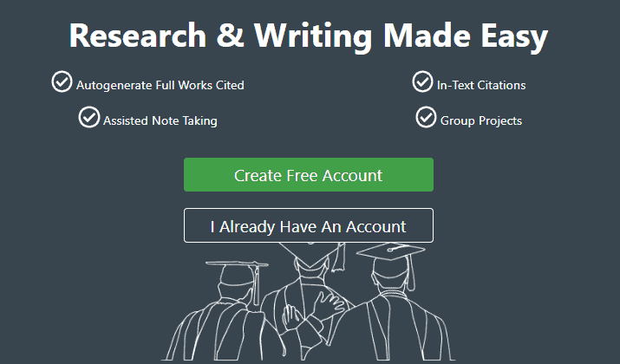Click the checkmark icon beside Group Projects
The width and height of the screenshot is (620, 364).
[x=426, y=117]
